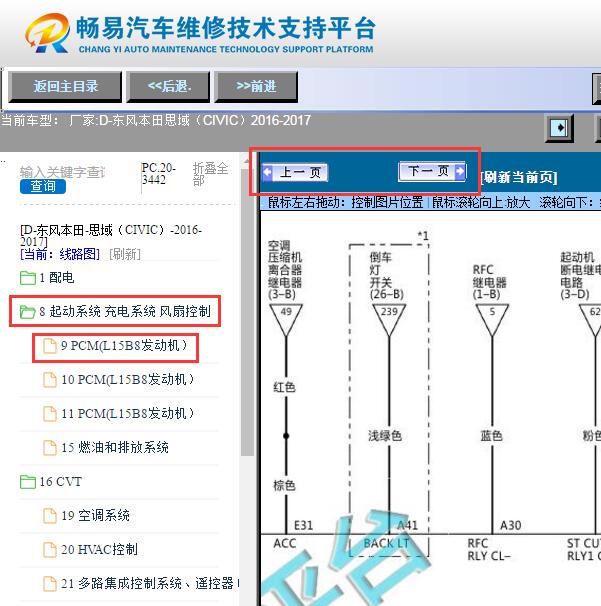
Task: Click document icon of 20 HVAC控制
Action: coord(49,550)
